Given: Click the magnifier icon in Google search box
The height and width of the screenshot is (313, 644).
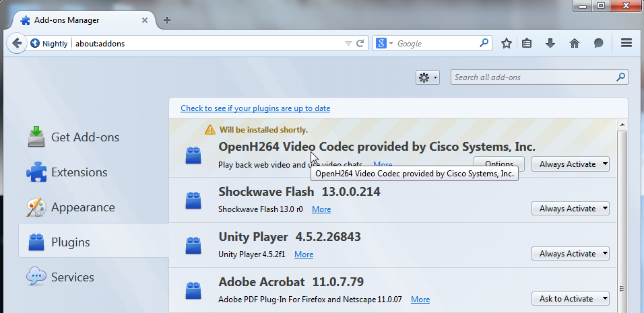Looking at the screenshot, I should [484, 42].
